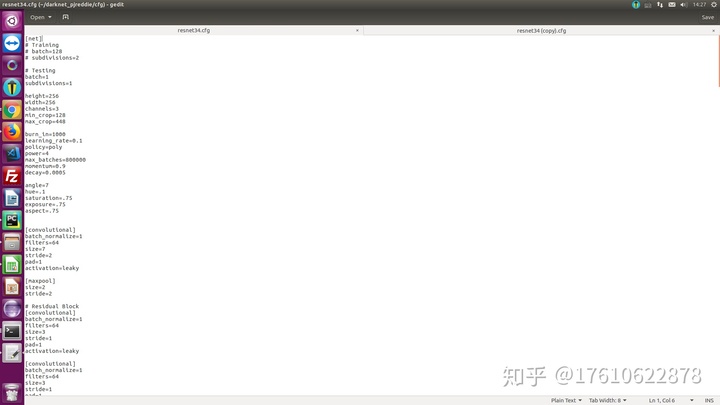
Task: Launch PyCharm from the launcher
Action: [12, 220]
